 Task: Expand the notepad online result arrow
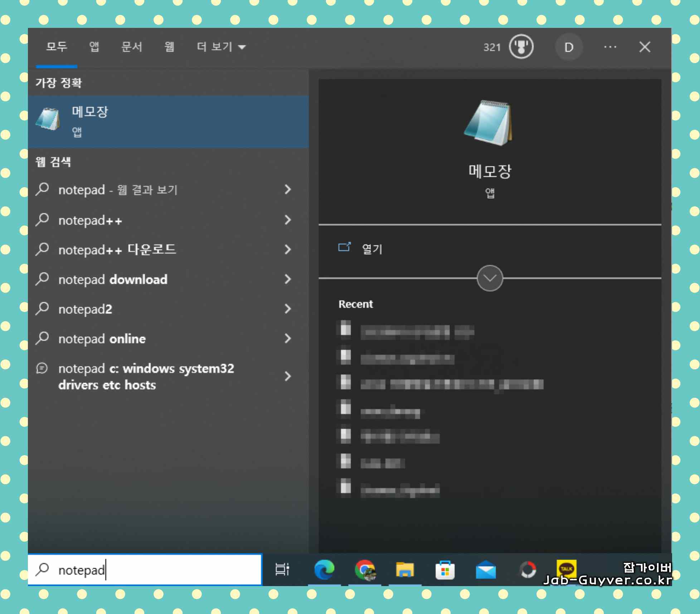288,338
